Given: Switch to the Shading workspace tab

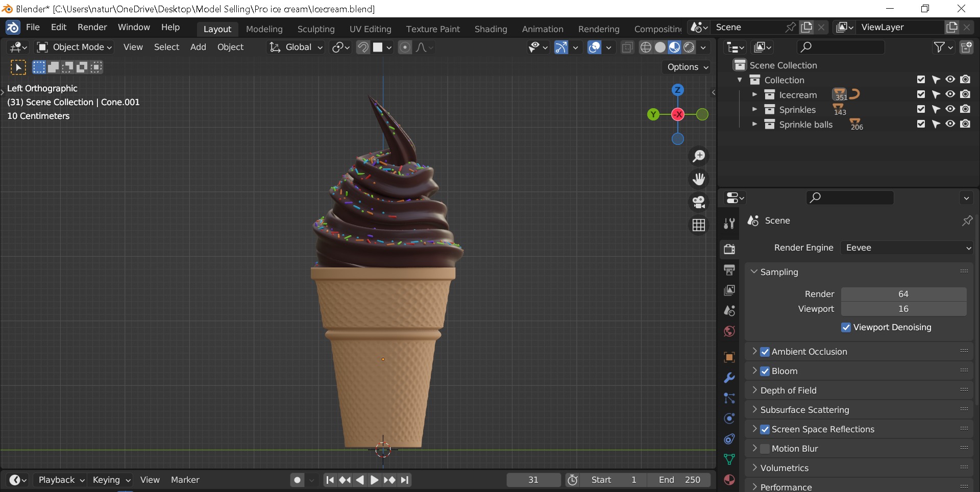Looking at the screenshot, I should (x=491, y=29).
